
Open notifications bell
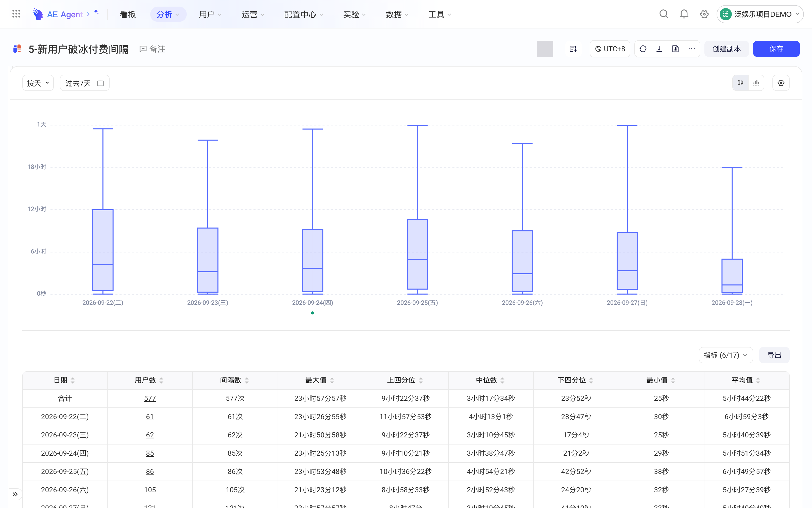pos(684,14)
